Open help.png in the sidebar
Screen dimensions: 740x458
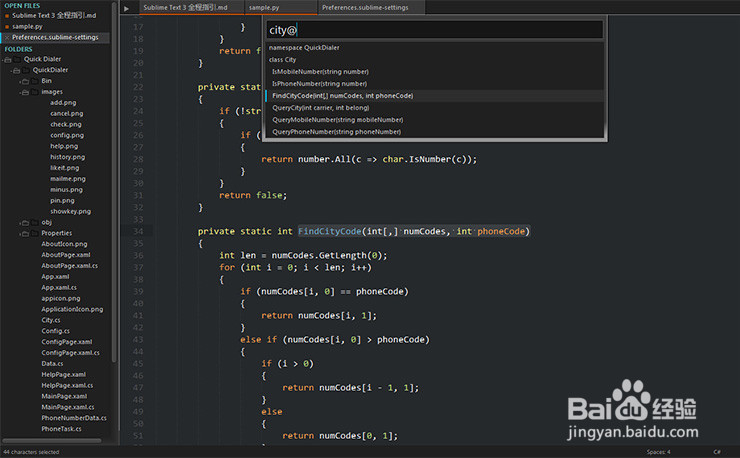click(x=64, y=146)
